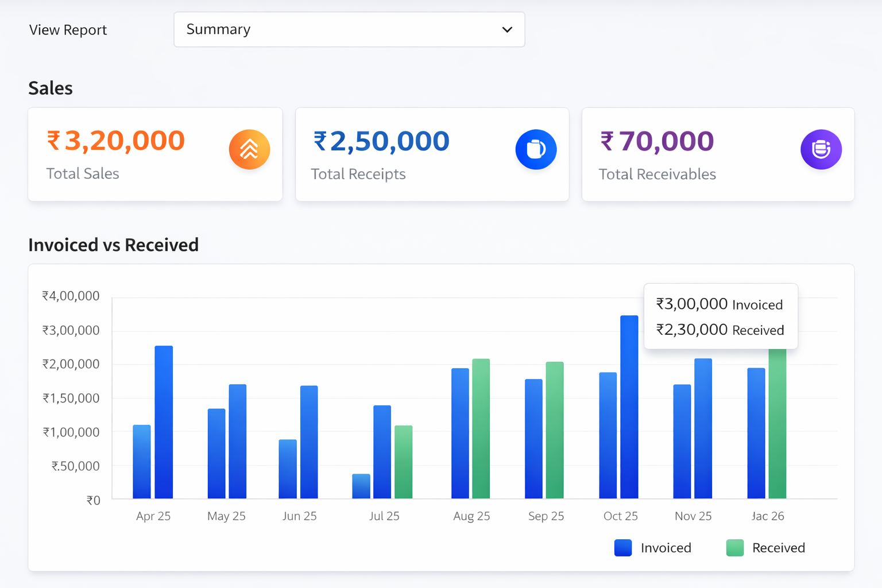Toggle the Received series legend label

click(x=778, y=548)
